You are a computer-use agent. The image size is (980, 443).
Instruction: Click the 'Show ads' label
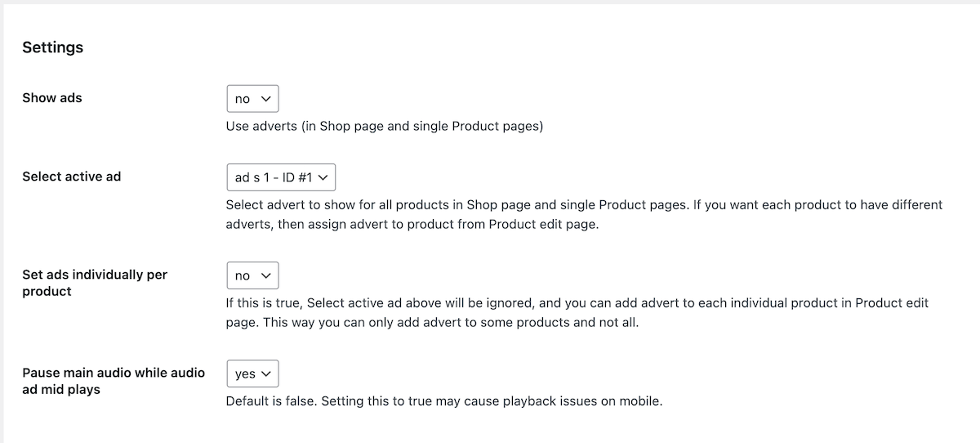tap(52, 98)
